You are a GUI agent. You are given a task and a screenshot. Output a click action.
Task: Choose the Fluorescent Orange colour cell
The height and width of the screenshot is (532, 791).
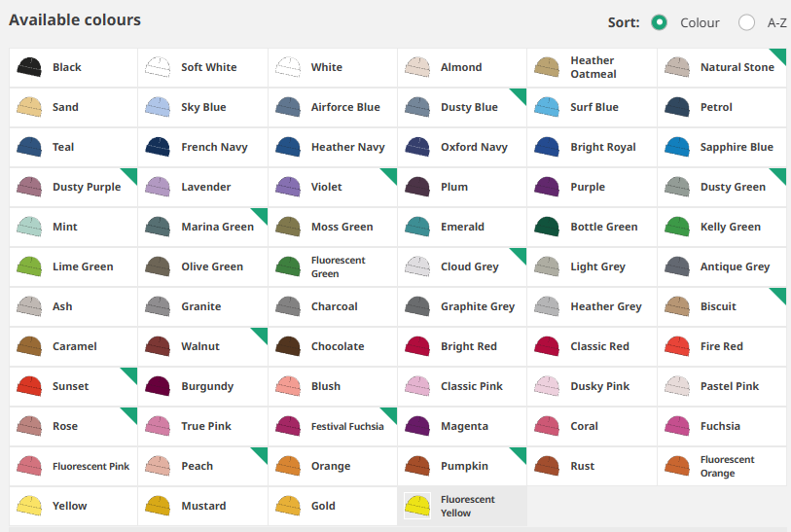[x=722, y=466]
